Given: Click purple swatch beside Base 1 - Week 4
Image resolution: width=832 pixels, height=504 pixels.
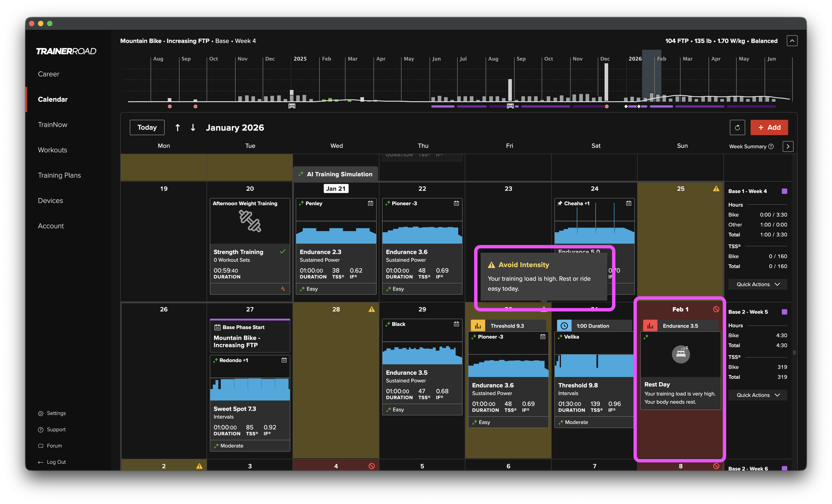Looking at the screenshot, I should [784, 191].
